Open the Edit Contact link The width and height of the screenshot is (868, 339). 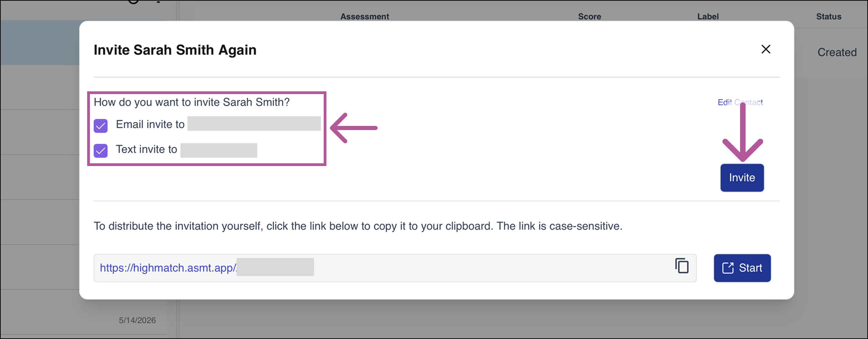[x=740, y=102]
